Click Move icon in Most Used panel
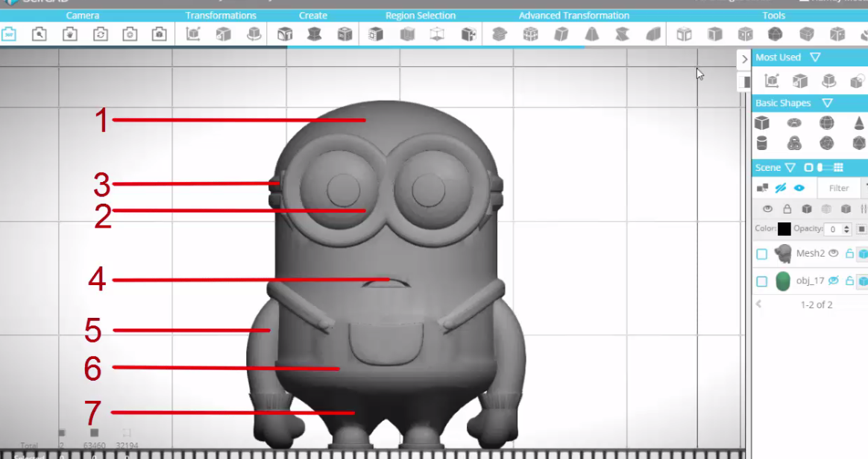This screenshot has height=459, width=868. coord(772,81)
